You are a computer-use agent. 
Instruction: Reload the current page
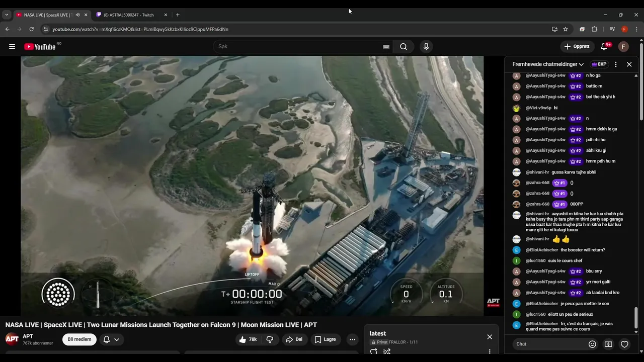tap(31, 29)
